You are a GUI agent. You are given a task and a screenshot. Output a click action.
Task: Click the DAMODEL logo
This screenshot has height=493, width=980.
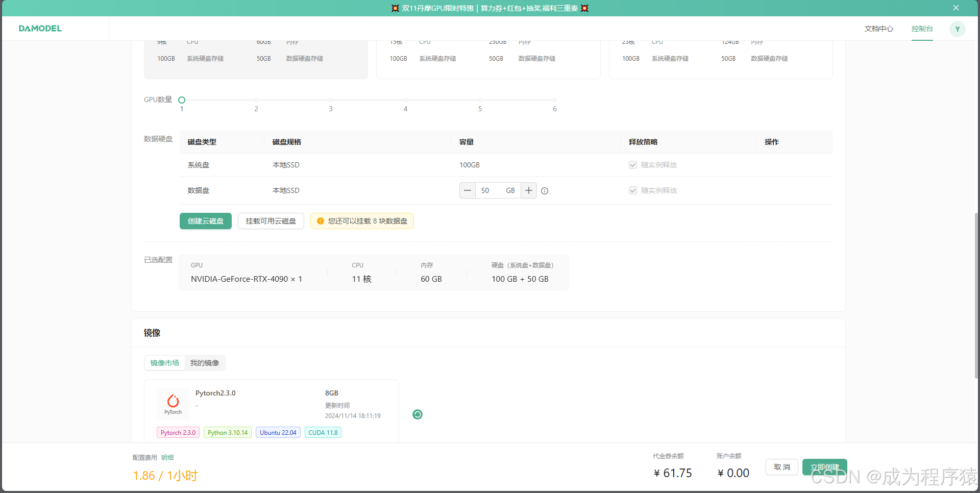(x=40, y=29)
